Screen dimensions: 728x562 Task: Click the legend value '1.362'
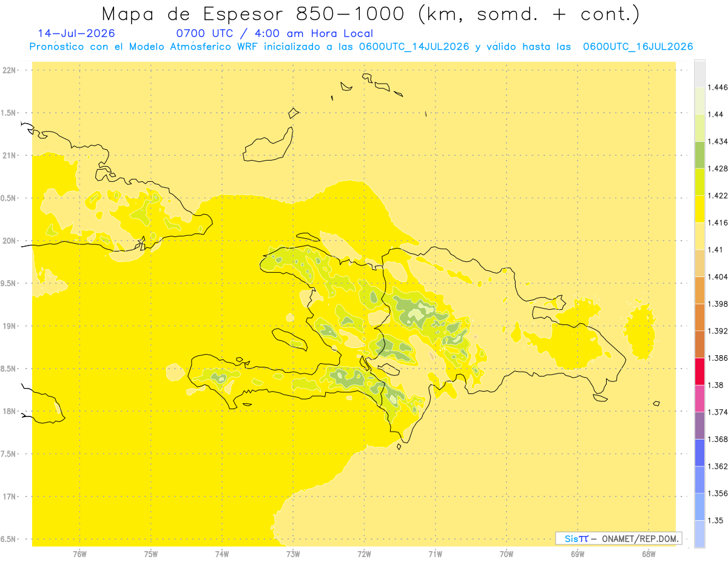(x=718, y=466)
